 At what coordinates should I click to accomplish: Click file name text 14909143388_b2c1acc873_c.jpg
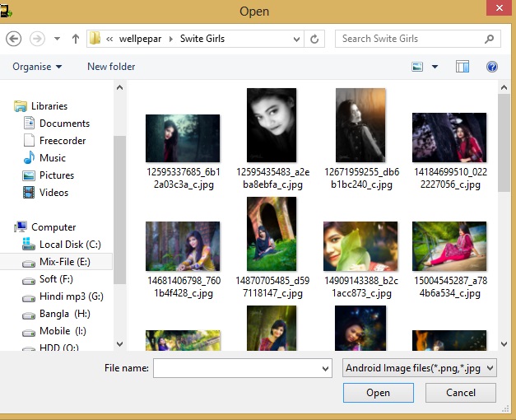[361, 287]
